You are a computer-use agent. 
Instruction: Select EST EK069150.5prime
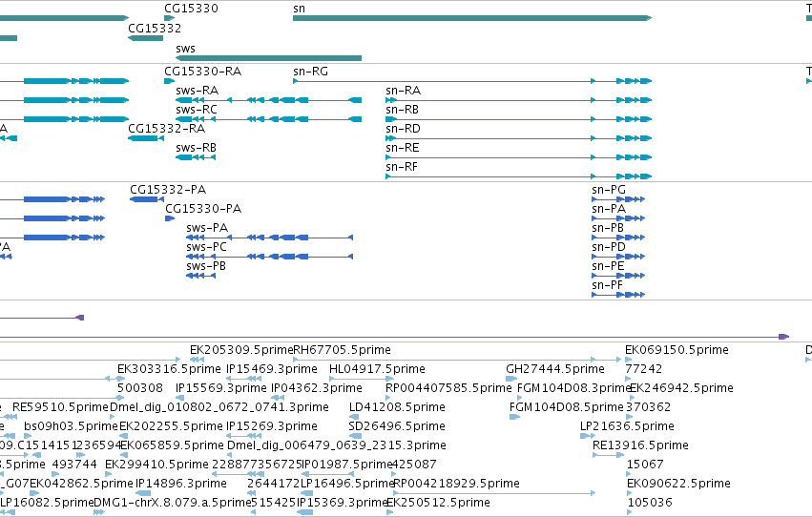[x=628, y=360]
